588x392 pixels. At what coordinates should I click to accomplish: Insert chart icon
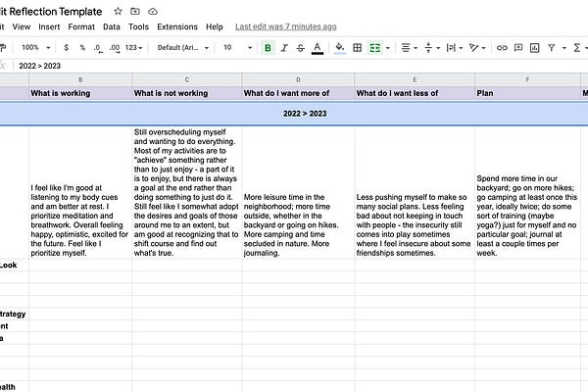[x=534, y=48]
